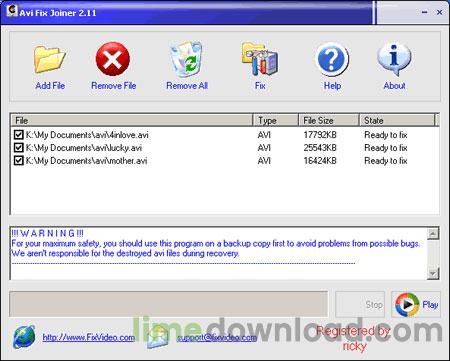Click the Stop button

(x=360, y=304)
